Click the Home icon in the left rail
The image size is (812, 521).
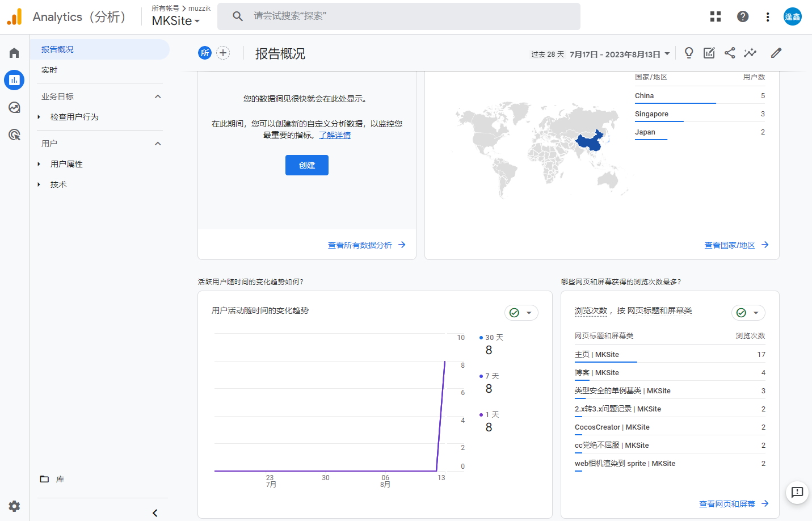point(14,53)
